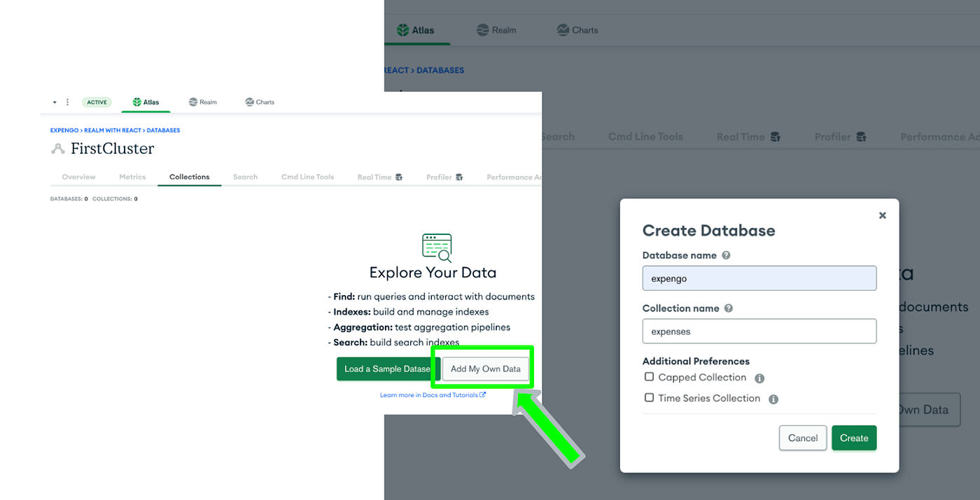Open the three-dot overflow menu
This screenshot has width=980, height=500.
66,101
